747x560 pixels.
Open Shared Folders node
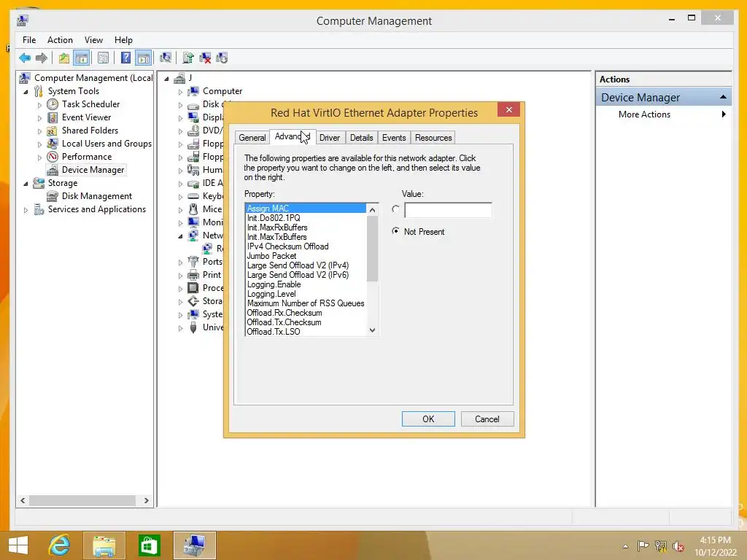pyautogui.click(x=90, y=131)
